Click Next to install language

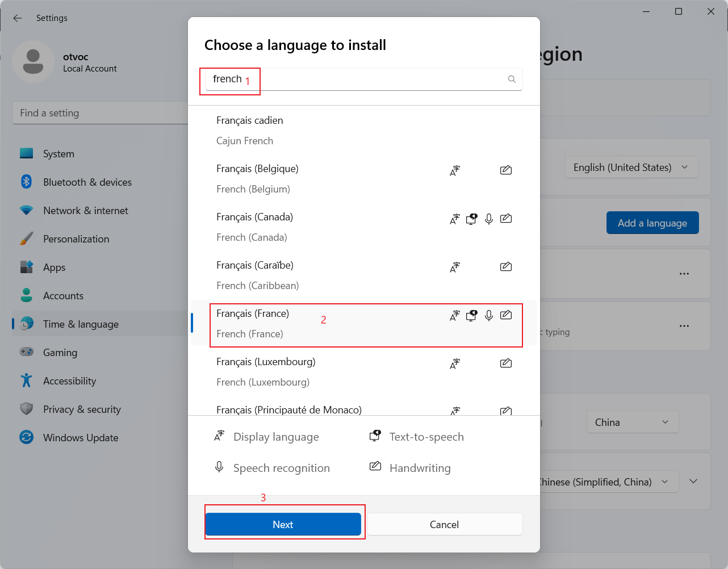283,524
